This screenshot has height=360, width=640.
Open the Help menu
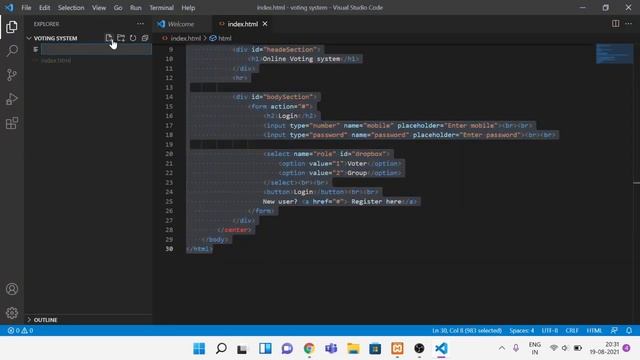pyautogui.click(x=188, y=8)
